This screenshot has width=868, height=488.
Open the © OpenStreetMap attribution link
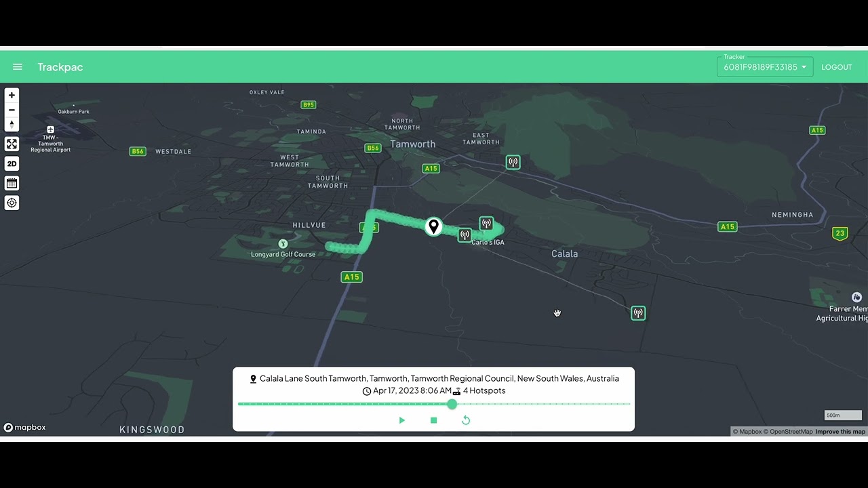(788, 432)
